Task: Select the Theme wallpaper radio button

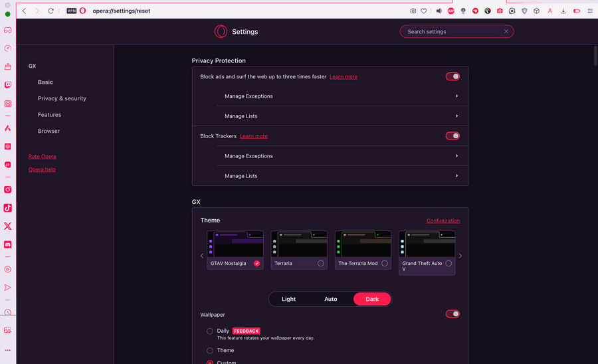Action: click(210, 350)
